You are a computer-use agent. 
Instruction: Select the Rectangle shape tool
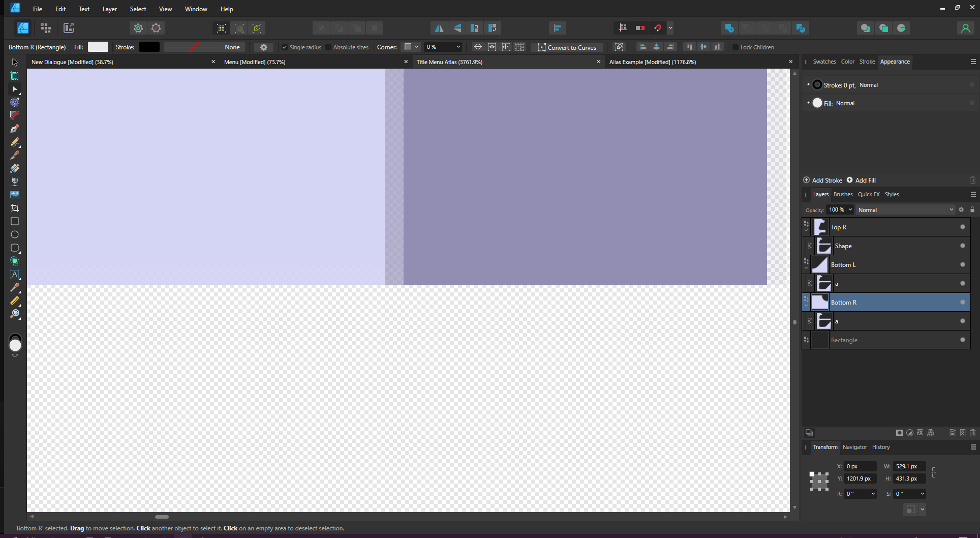pos(15,221)
